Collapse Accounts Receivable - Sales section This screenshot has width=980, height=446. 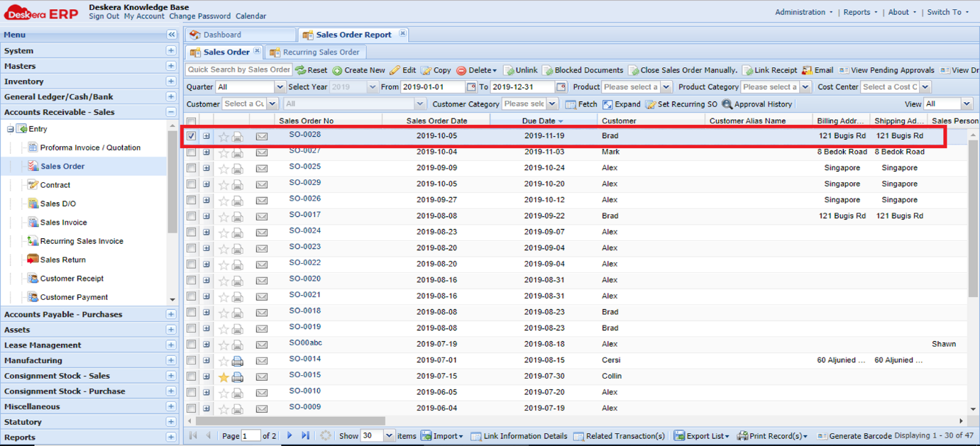tap(171, 112)
